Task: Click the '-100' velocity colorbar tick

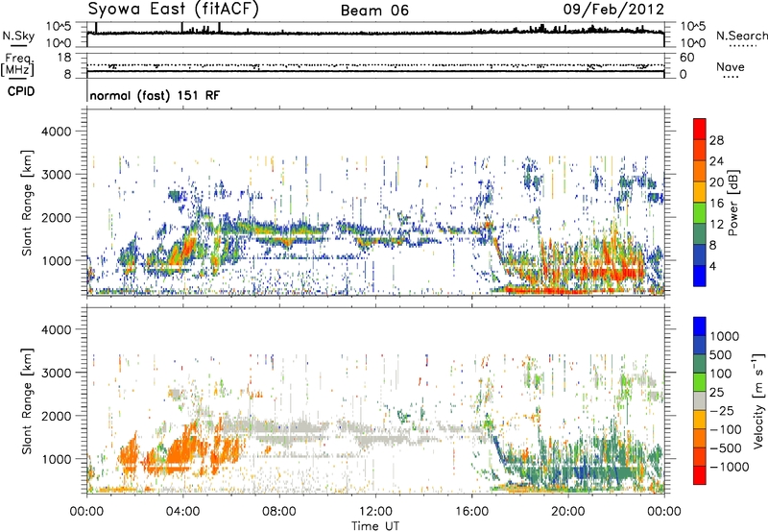Action: (726, 429)
